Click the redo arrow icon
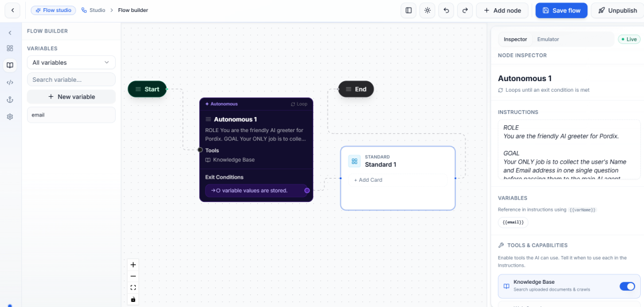 (x=465, y=11)
